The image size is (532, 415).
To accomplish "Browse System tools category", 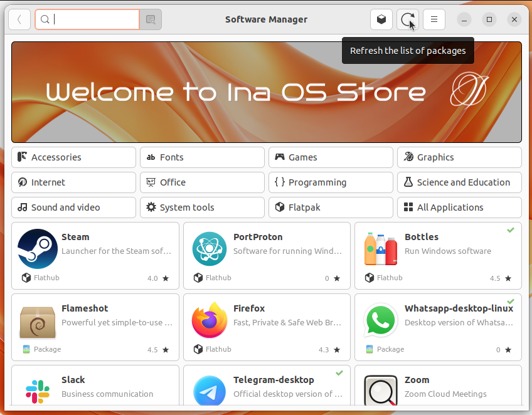I will click(x=202, y=208).
